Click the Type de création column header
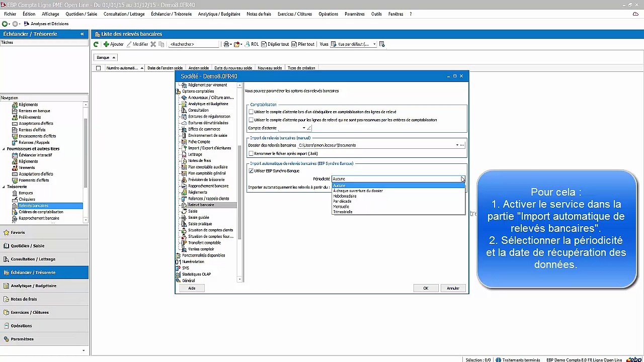 (301, 68)
